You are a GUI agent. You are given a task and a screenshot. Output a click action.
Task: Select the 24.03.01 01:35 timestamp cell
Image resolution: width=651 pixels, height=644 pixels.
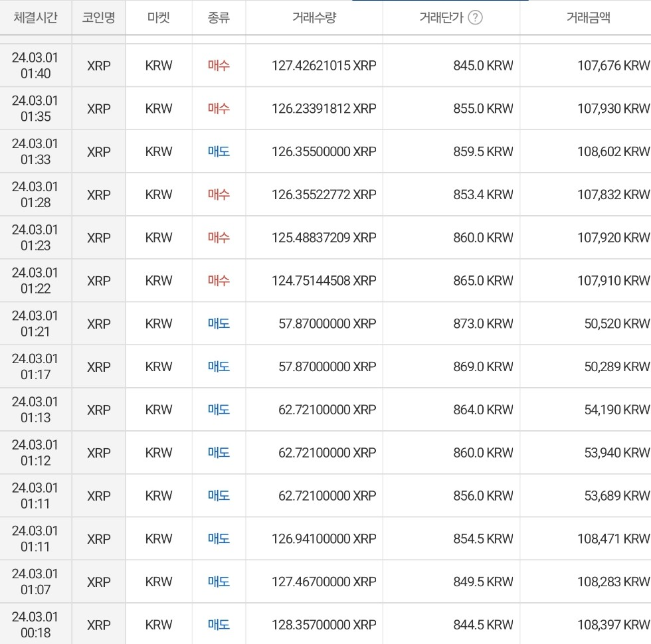tap(35, 108)
